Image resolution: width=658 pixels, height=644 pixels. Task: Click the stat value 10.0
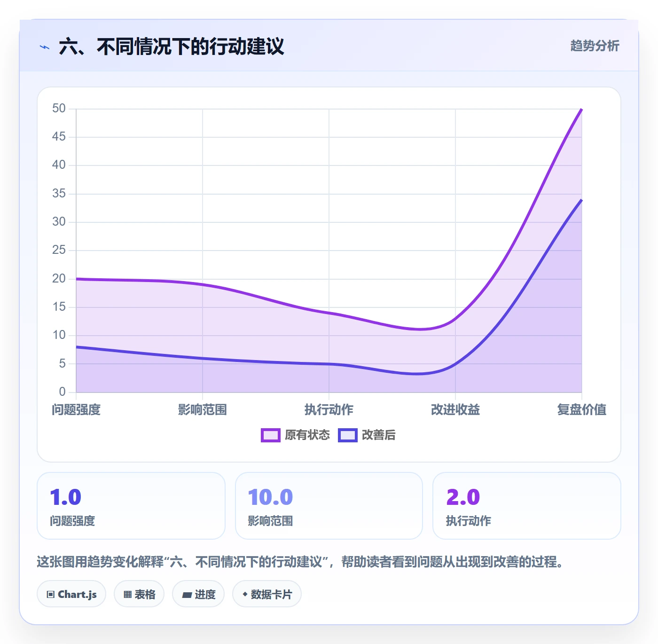coord(270,497)
